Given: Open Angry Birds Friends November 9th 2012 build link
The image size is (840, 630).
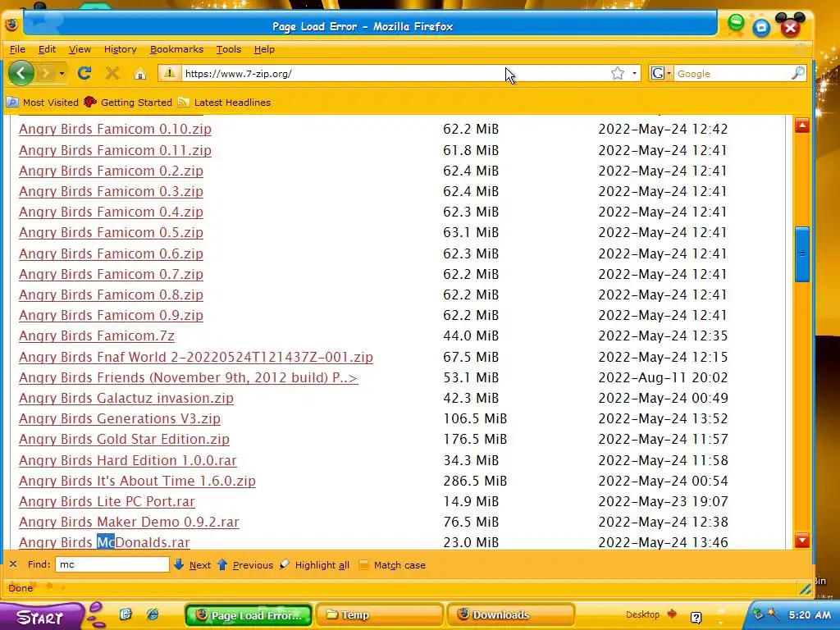Looking at the screenshot, I should click(x=189, y=377).
